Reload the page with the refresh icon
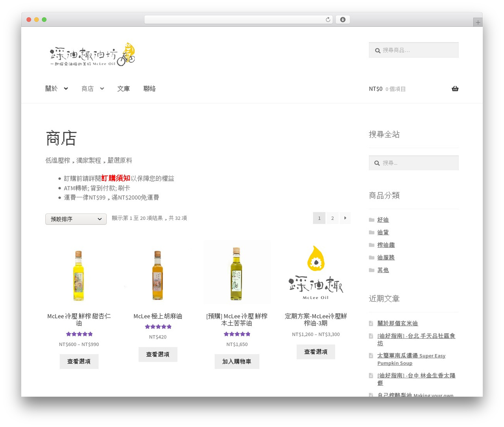Viewport: 504px width, 427px height. [328, 20]
